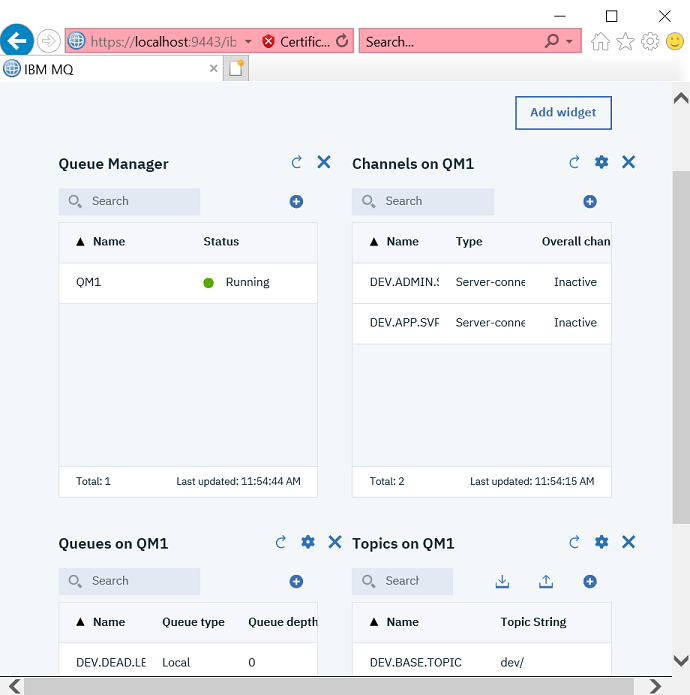This screenshot has height=695, width=690.
Task: Click the browser forward arrow
Action: click(48, 41)
